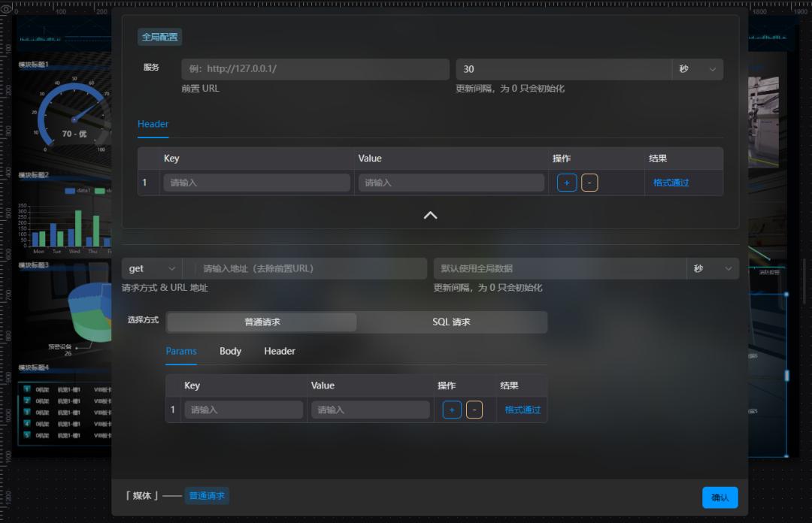The image size is (812, 523).
Task: Switch to the Header tab beside Body
Action: (279, 351)
